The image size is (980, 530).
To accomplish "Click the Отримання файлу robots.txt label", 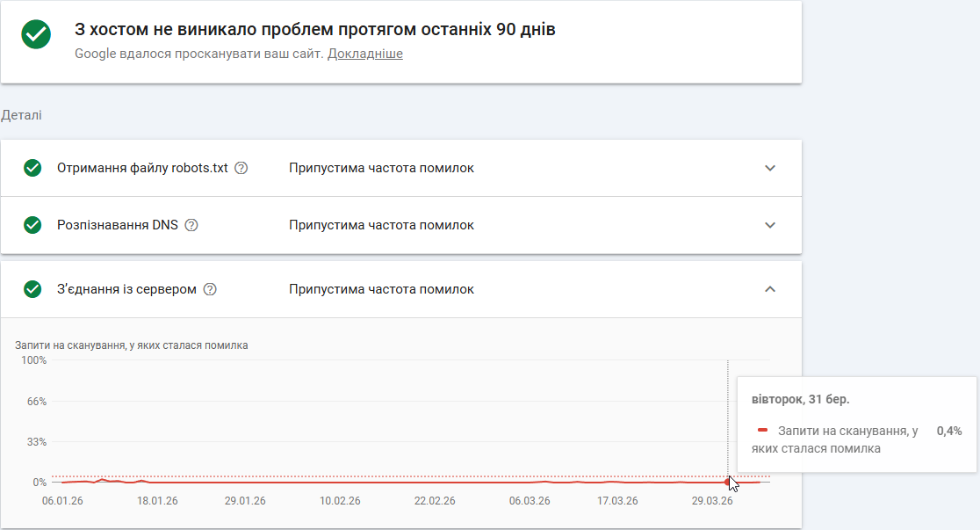I will (142, 168).
